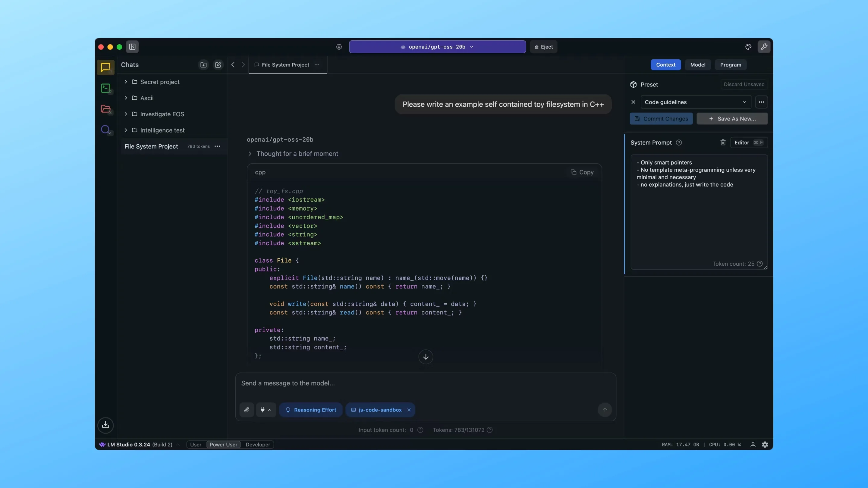Screen dimensions: 868x488
Task: Open the My Models folder sidebar icon
Action: coord(105,109)
